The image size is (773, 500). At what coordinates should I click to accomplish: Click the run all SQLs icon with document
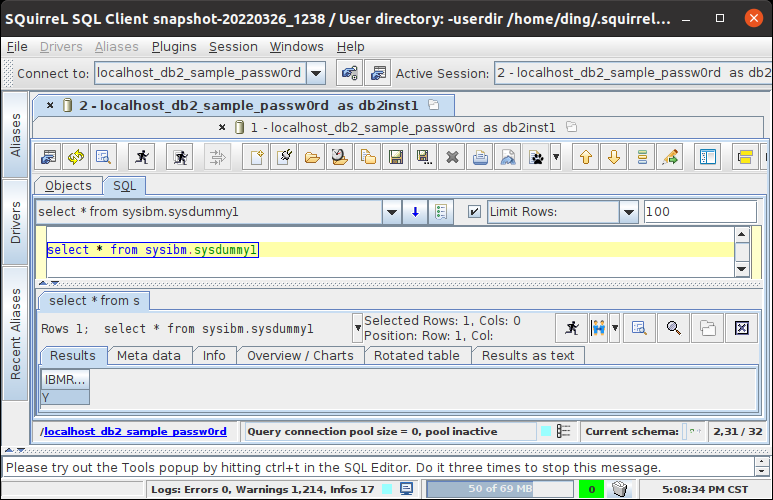tap(180, 157)
